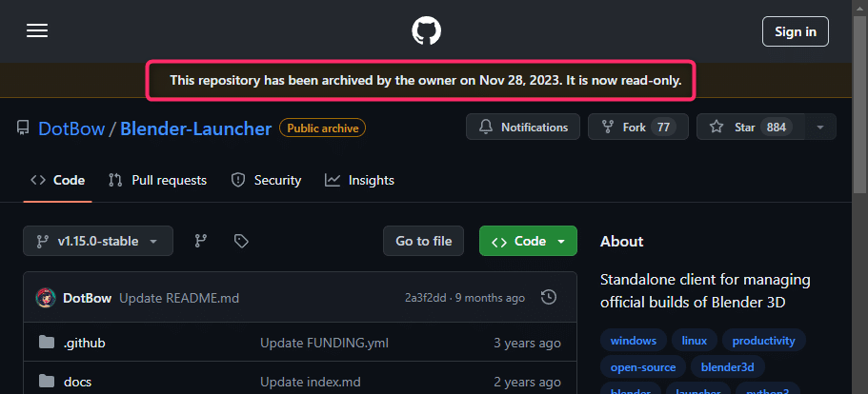Open the hamburger navigation menu
This screenshot has height=394, width=868.
[37, 31]
